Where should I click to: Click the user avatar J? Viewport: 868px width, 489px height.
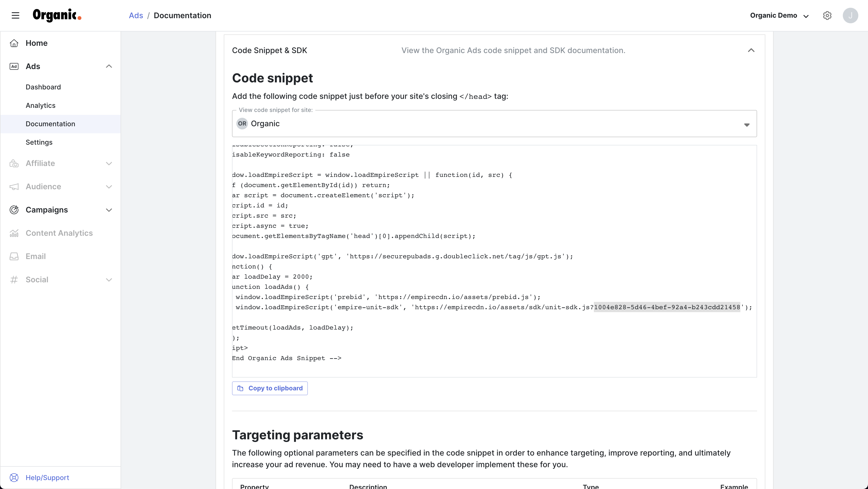(x=850, y=16)
